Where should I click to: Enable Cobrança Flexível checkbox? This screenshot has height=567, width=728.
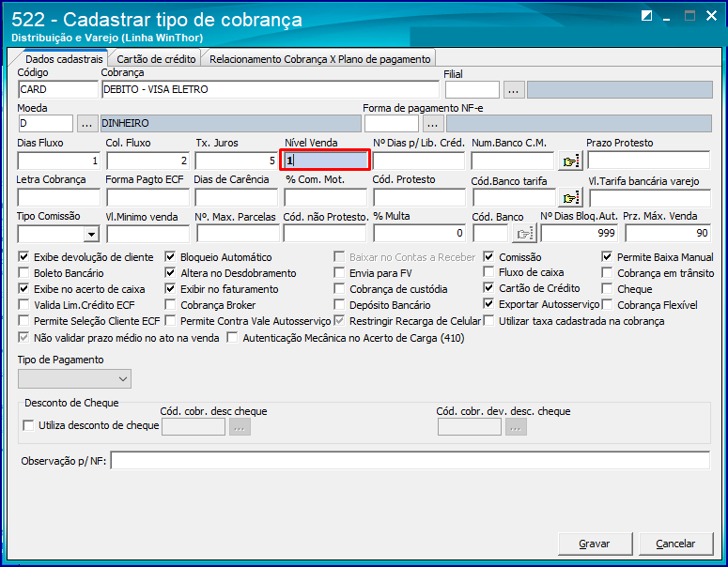pyautogui.click(x=607, y=305)
